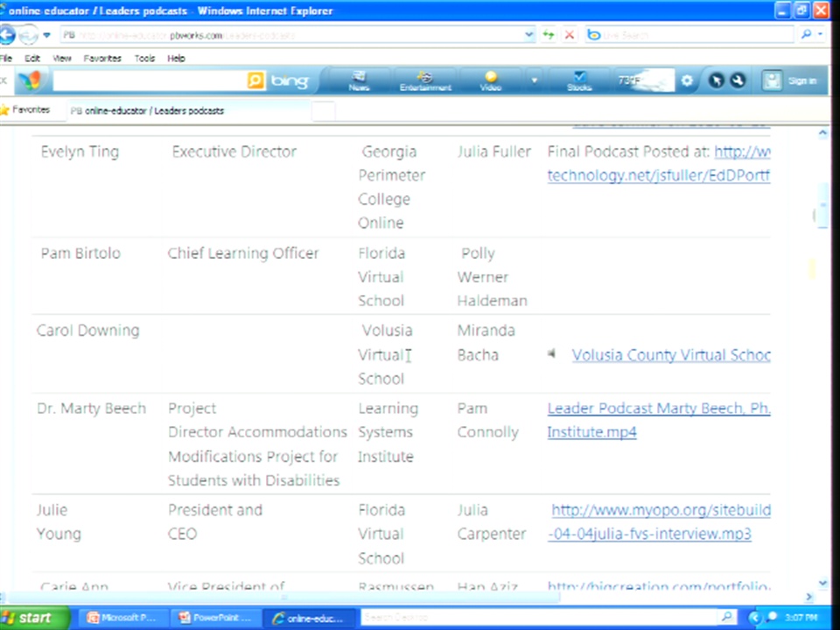Select the President and CEO cell

coord(215,521)
